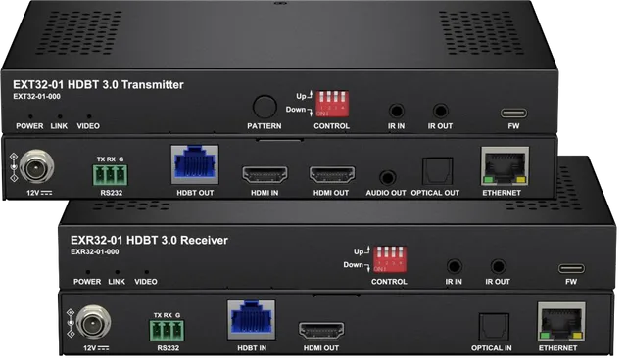Click the AUDIO OUT jack

click(387, 177)
